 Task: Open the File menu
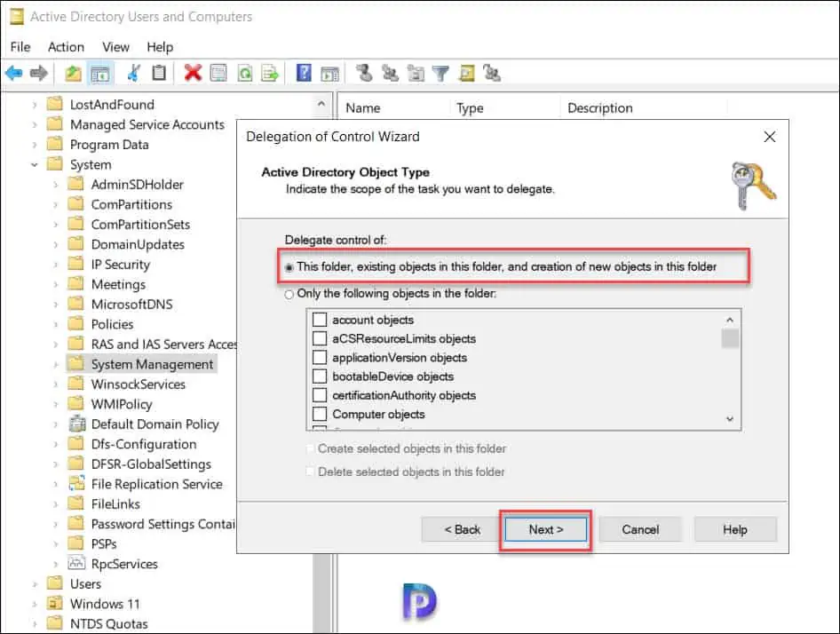tap(20, 47)
